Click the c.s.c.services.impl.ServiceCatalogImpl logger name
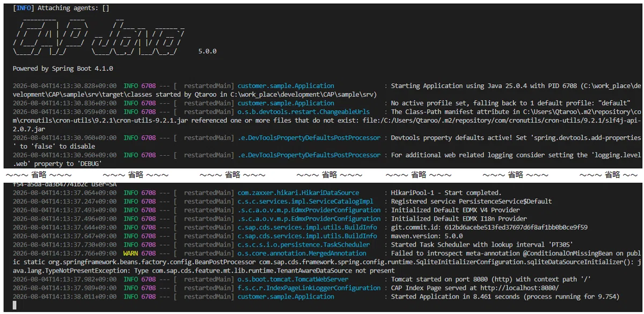 pos(305,201)
